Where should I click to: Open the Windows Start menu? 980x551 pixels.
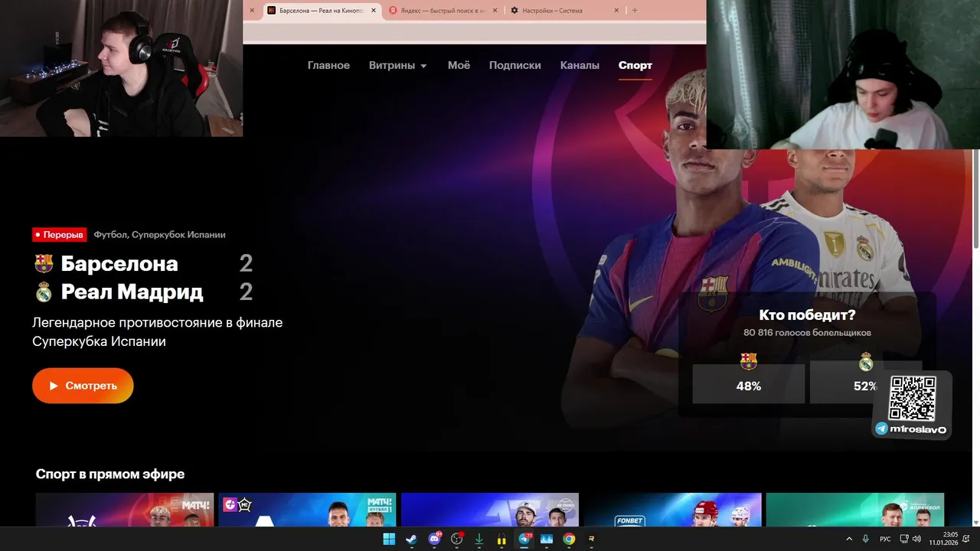[389, 539]
